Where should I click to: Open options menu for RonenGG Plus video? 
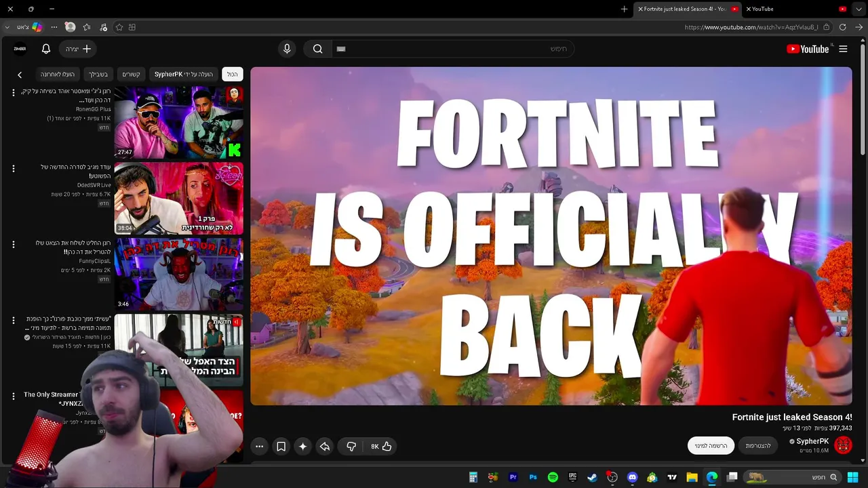[13, 92]
